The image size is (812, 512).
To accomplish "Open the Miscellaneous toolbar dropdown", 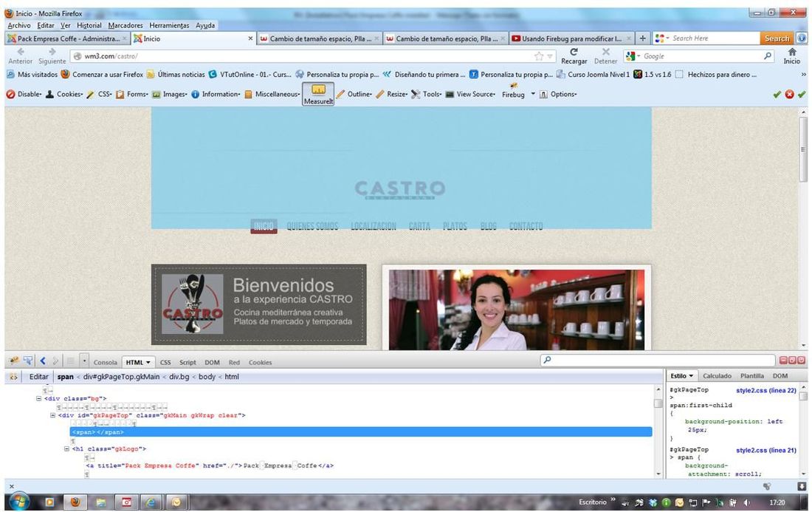I will (x=272, y=95).
